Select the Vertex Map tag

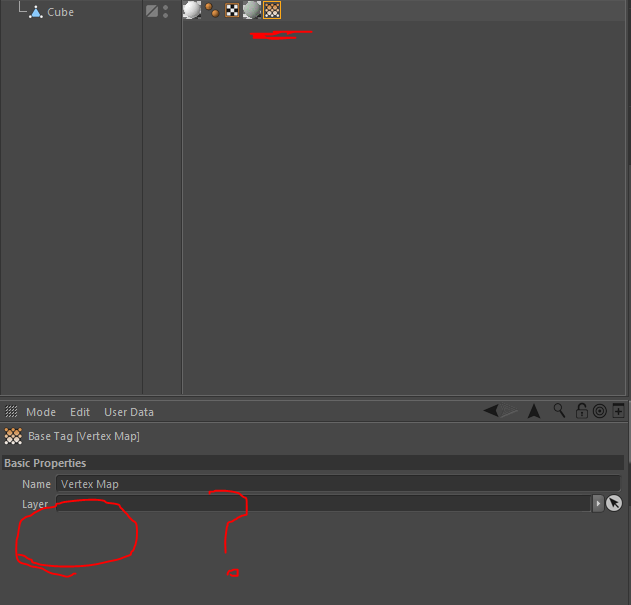tap(272, 10)
